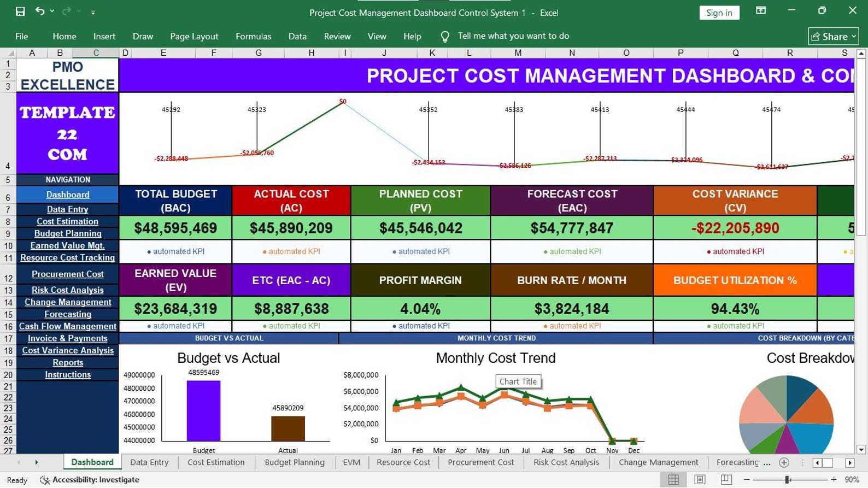Click the Cost Breakdown pie chart
The image size is (868, 488).
786,415
